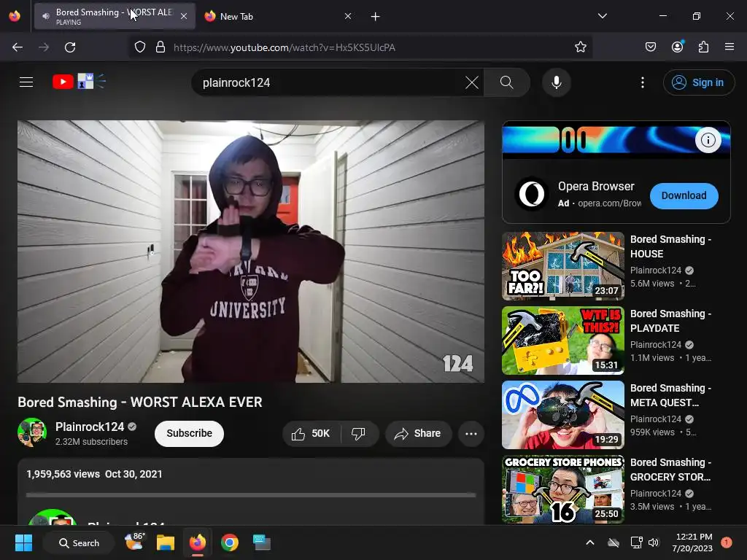
Task: Select the Bored Smashing playing tab
Action: 115,16
